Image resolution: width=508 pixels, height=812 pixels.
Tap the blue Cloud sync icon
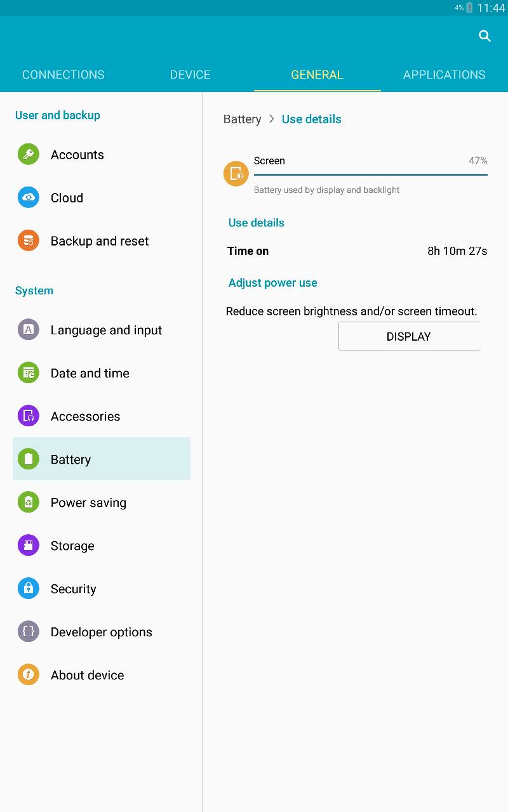click(28, 197)
